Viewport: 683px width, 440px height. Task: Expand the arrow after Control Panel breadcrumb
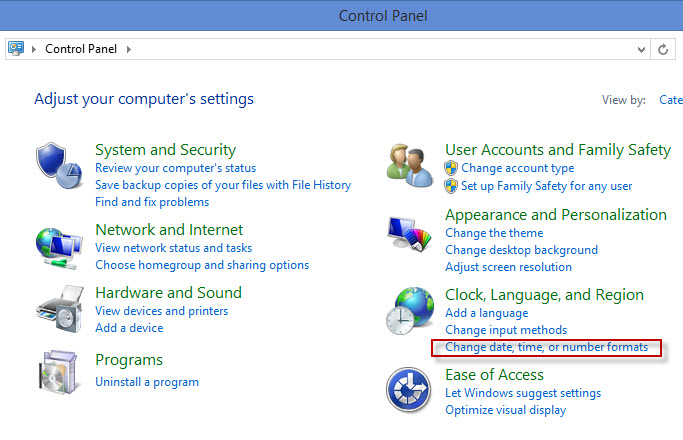[x=128, y=49]
